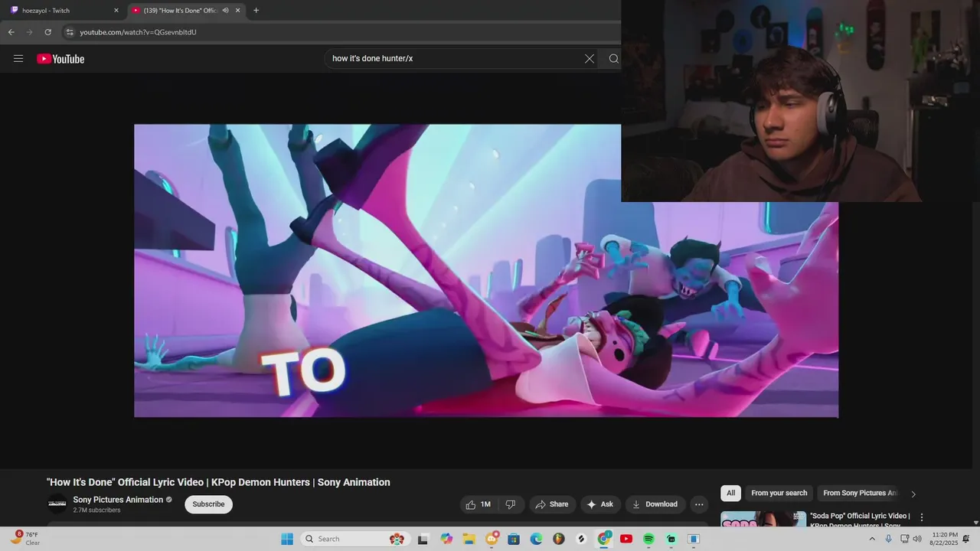Share the video
This screenshot has height=551, width=980.
pyautogui.click(x=551, y=504)
